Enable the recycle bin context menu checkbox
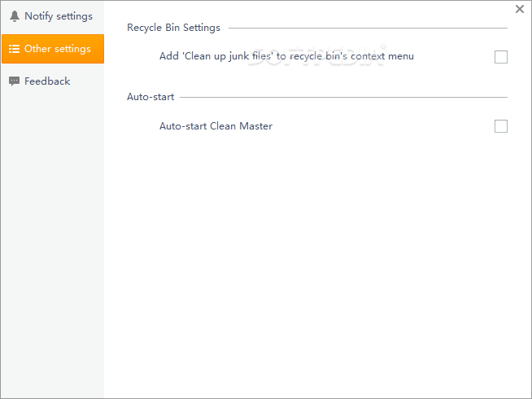 tap(501, 57)
